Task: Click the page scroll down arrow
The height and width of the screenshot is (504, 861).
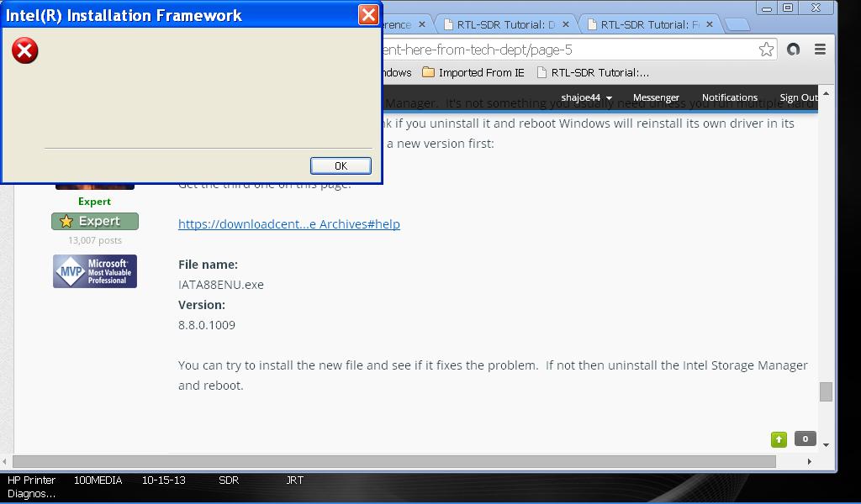Action: (x=826, y=445)
